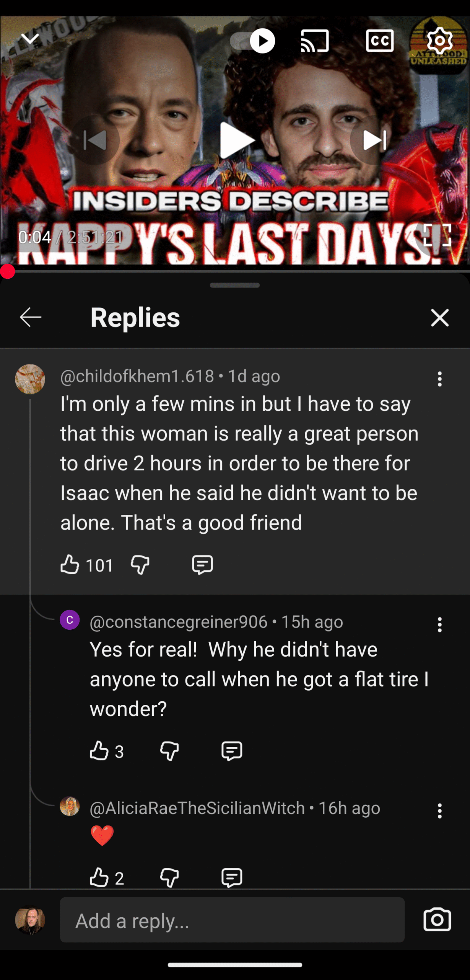Collapse the video player with down chevron

30,39
